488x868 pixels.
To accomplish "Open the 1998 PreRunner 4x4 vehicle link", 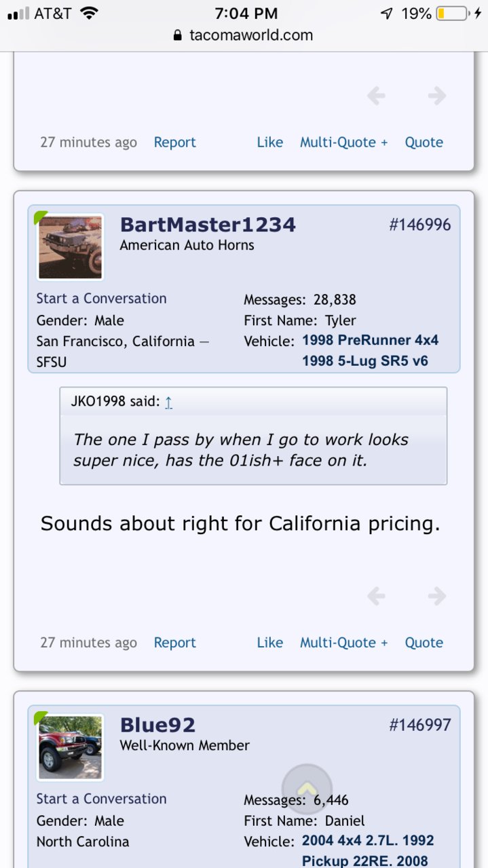I will (371, 340).
